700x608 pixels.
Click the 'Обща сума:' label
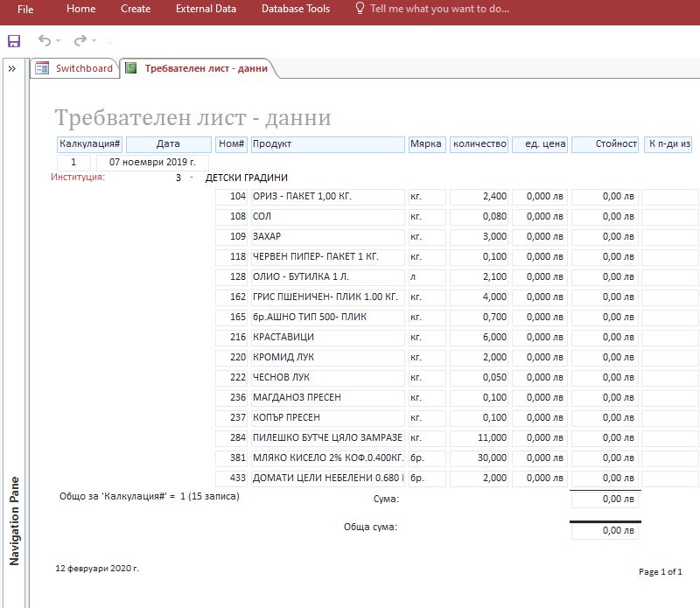click(x=370, y=527)
